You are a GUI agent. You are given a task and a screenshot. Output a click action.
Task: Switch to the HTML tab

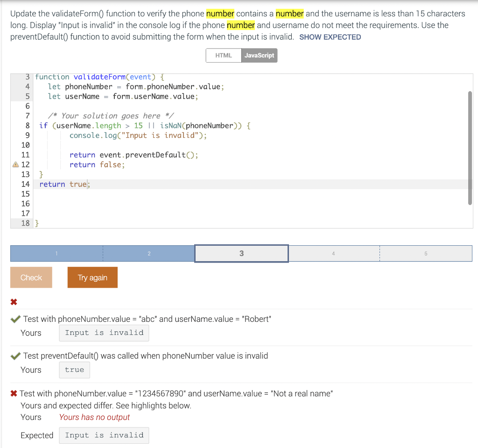223,55
